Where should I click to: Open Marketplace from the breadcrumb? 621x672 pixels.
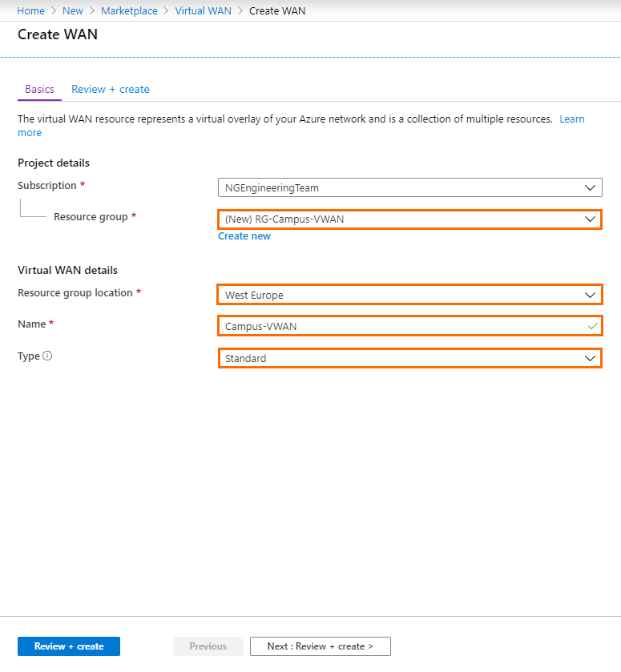coord(129,11)
